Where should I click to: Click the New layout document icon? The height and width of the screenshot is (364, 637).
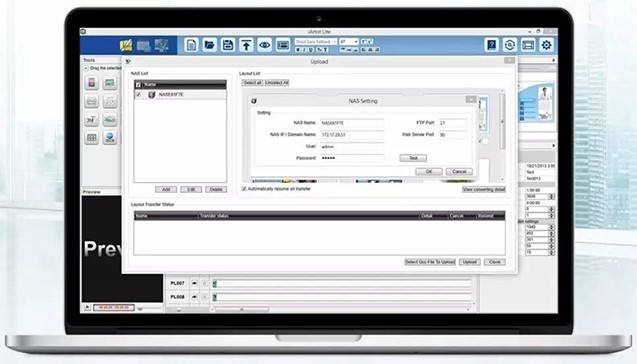[x=191, y=45]
